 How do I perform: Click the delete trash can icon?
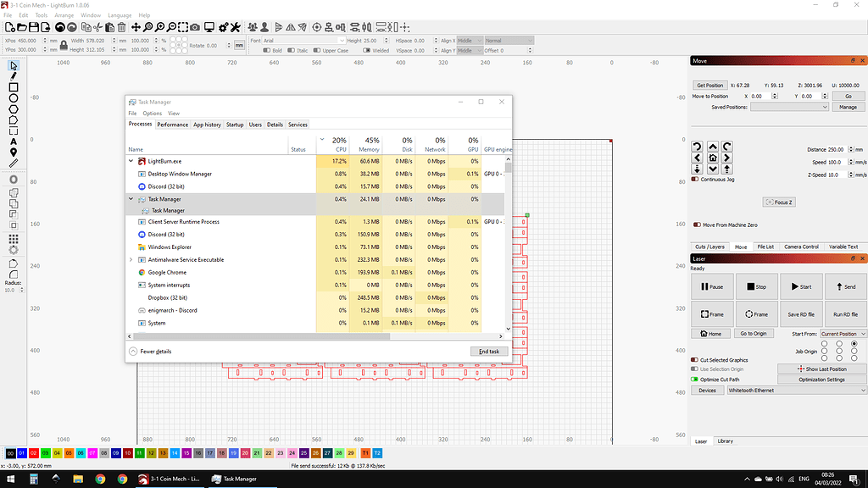pyautogui.click(x=123, y=28)
